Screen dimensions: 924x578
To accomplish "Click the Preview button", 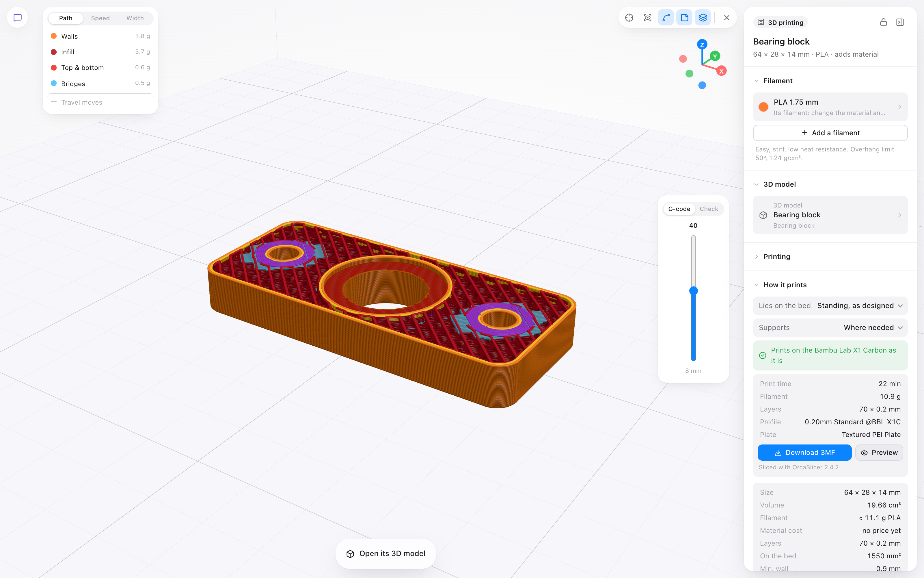I will [x=879, y=453].
